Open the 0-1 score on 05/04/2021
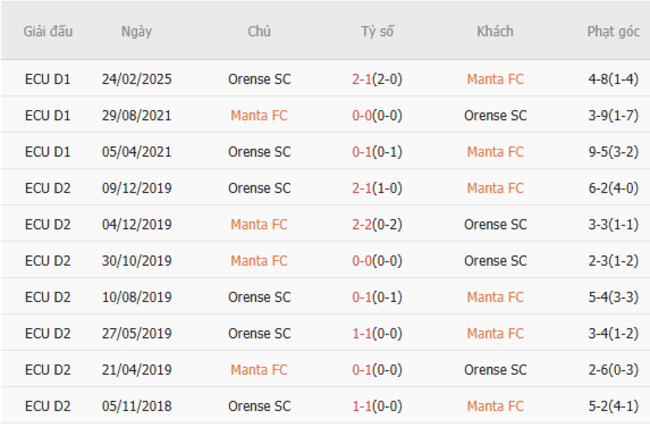 pos(363,151)
